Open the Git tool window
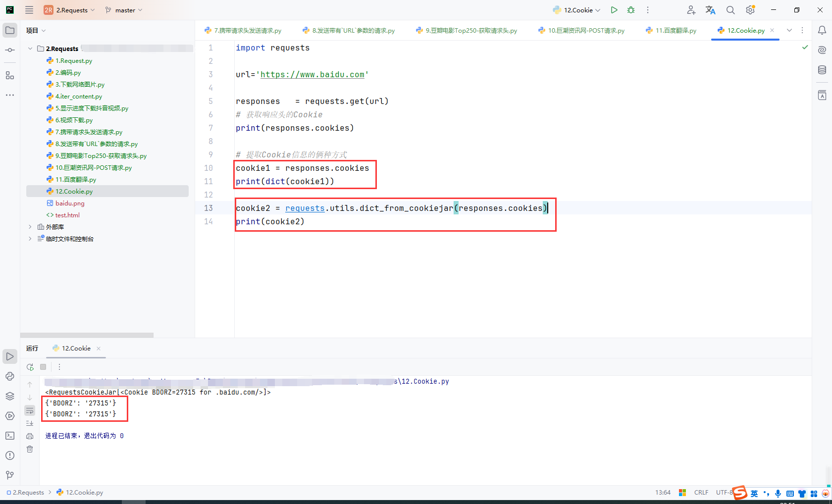This screenshot has height=504, width=832. click(10, 475)
